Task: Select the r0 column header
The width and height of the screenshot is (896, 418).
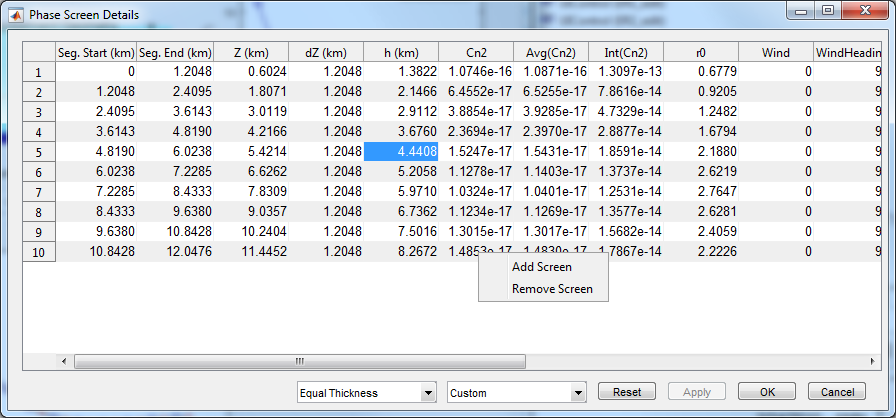Action: click(701, 53)
